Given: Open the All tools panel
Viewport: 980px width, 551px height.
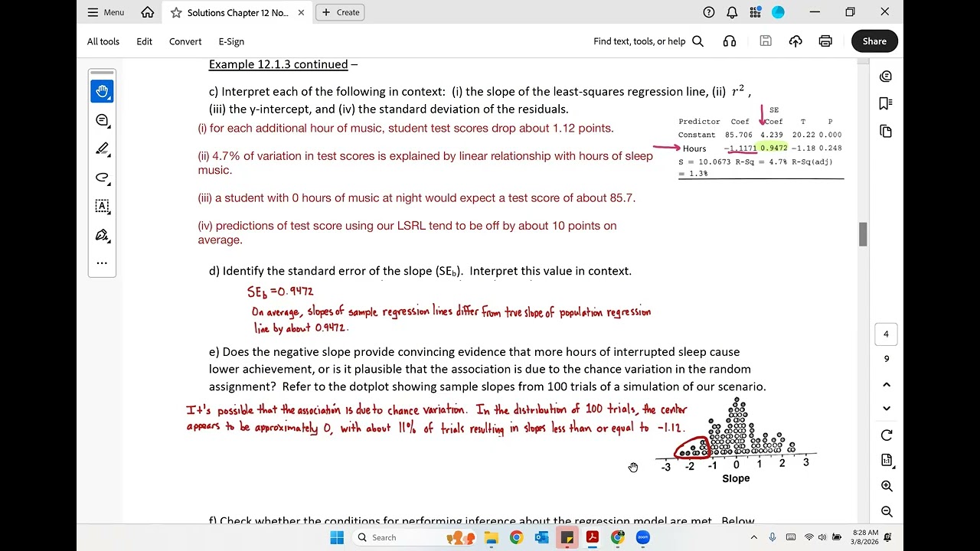Looking at the screenshot, I should tap(103, 41).
